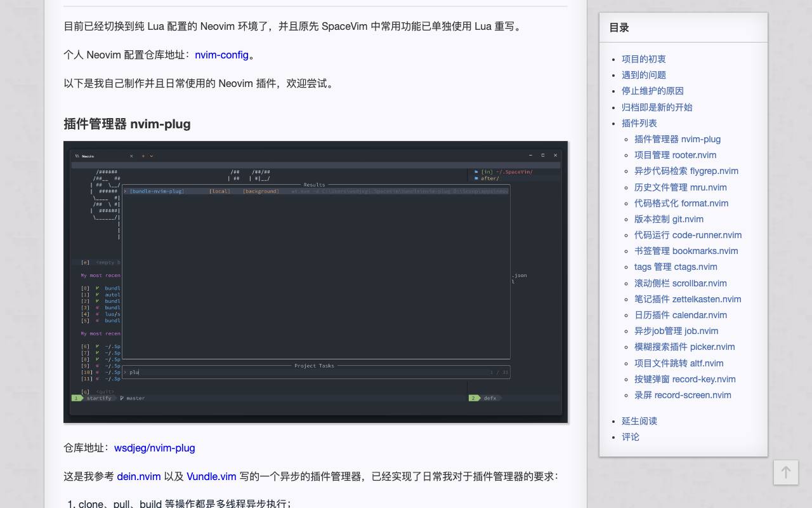The height and width of the screenshot is (508, 812).
Task: Click the back-to-top arrow button
Action: tap(785, 472)
